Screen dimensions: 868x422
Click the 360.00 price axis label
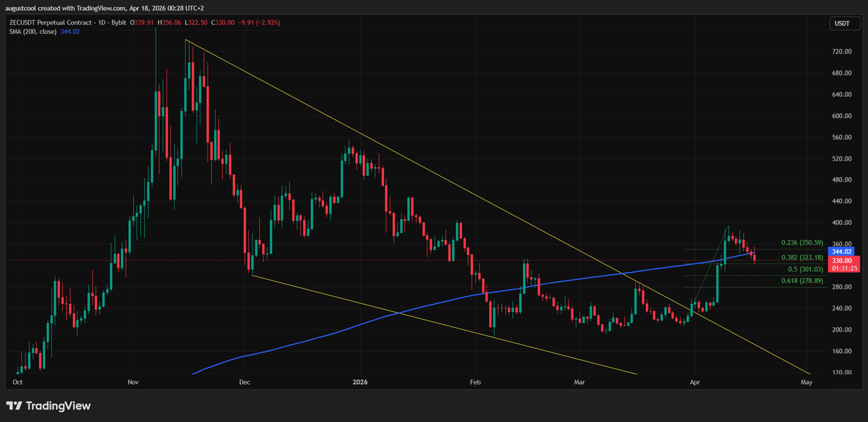(842, 244)
